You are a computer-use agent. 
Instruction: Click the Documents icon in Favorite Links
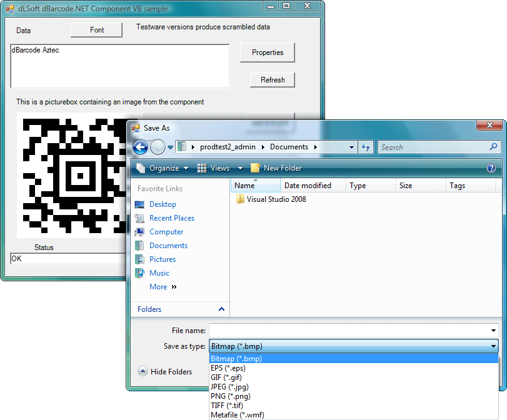(139, 246)
